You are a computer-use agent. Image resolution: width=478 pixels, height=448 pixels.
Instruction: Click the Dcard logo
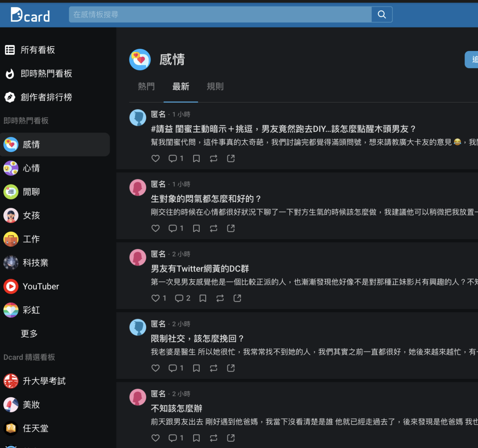(30, 14)
